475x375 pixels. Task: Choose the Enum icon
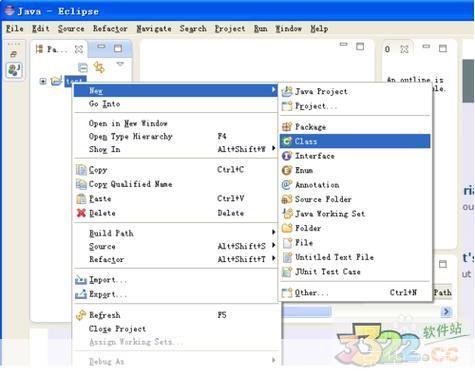pyautogui.click(x=287, y=170)
